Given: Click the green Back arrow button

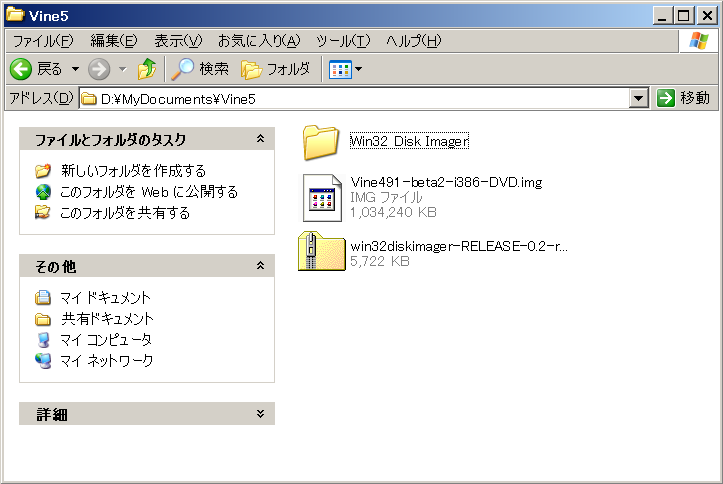Looking at the screenshot, I should point(21,69).
